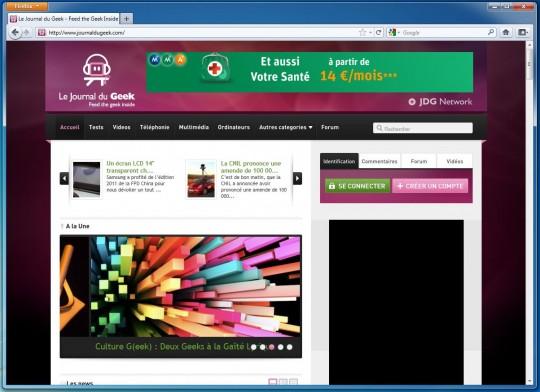Open the Multimédia navigation item

[x=194, y=127]
